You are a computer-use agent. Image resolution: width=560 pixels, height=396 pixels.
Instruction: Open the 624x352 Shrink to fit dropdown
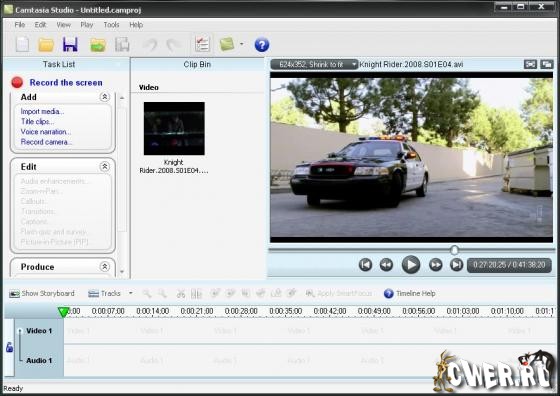click(314, 64)
